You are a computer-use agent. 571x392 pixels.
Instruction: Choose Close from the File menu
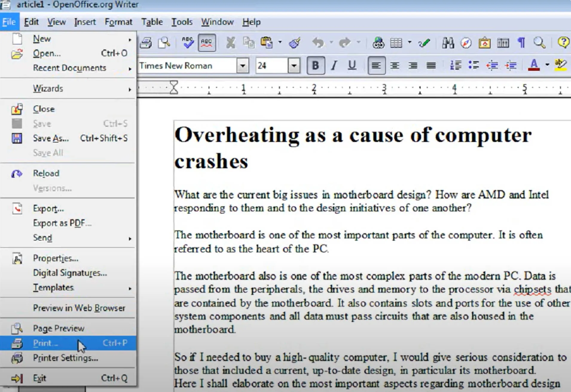(68, 109)
